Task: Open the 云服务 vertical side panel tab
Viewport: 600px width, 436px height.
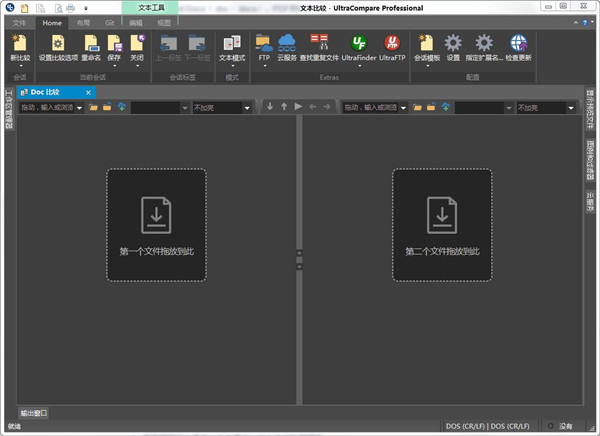Action: tap(590, 201)
